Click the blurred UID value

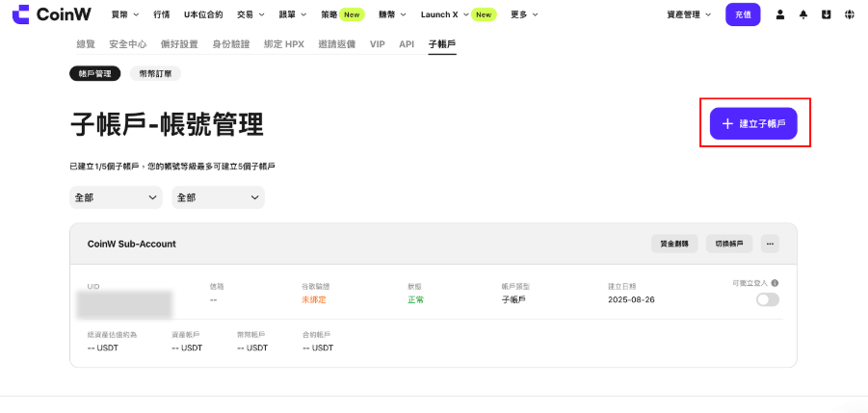point(124,306)
